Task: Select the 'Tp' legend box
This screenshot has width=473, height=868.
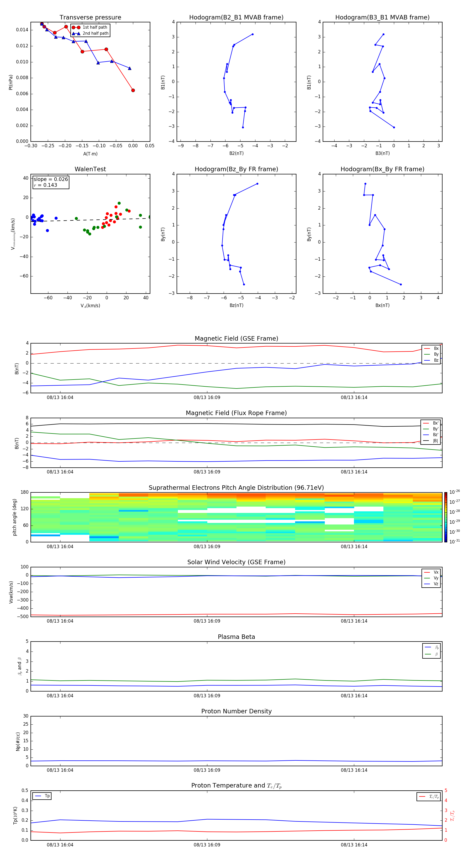Action: [42, 796]
